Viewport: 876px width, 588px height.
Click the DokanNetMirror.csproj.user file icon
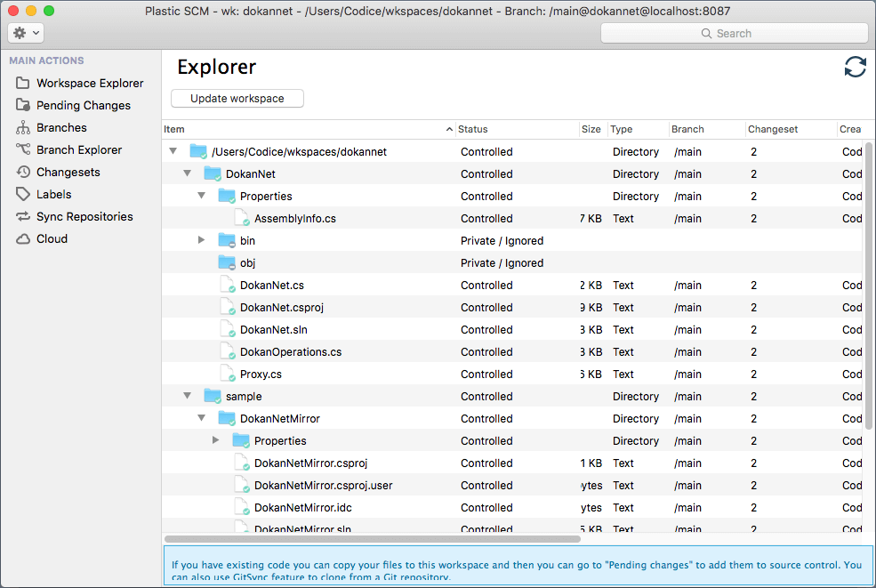241,485
